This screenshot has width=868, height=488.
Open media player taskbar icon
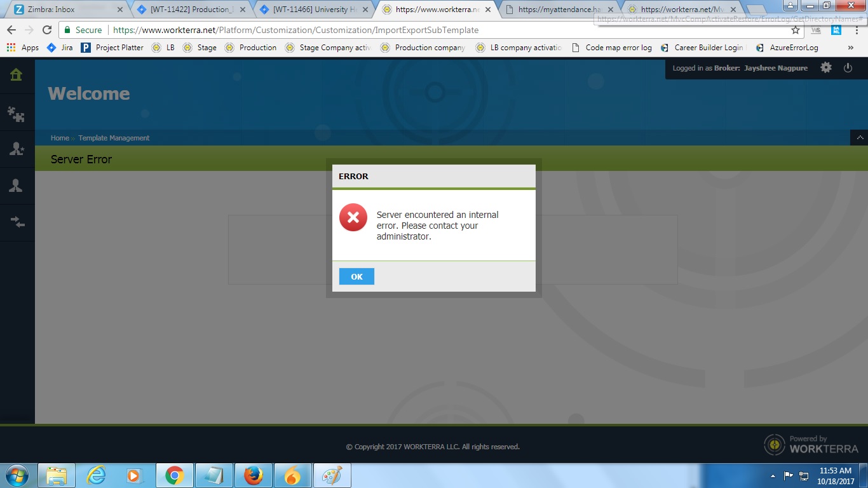pos(135,475)
